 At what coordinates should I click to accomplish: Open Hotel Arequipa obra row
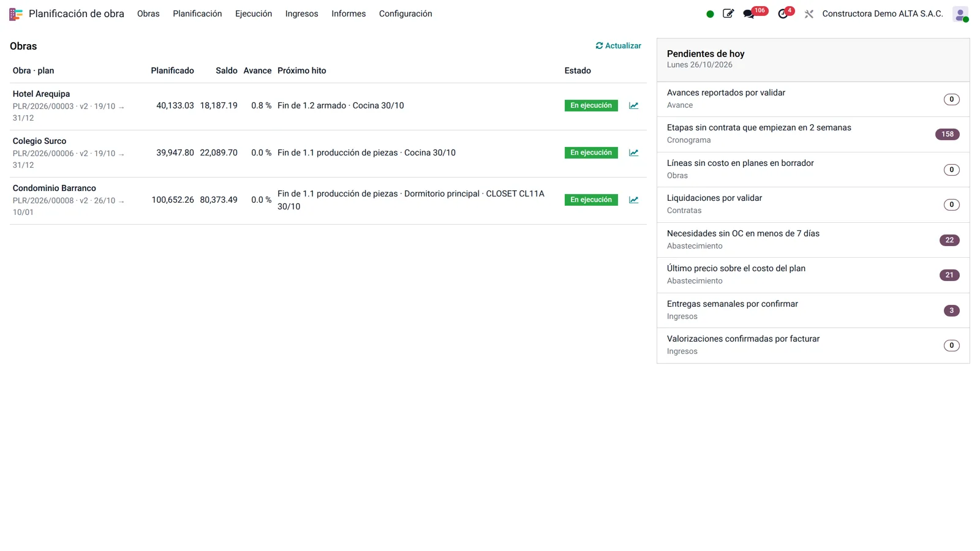point(328,107)
